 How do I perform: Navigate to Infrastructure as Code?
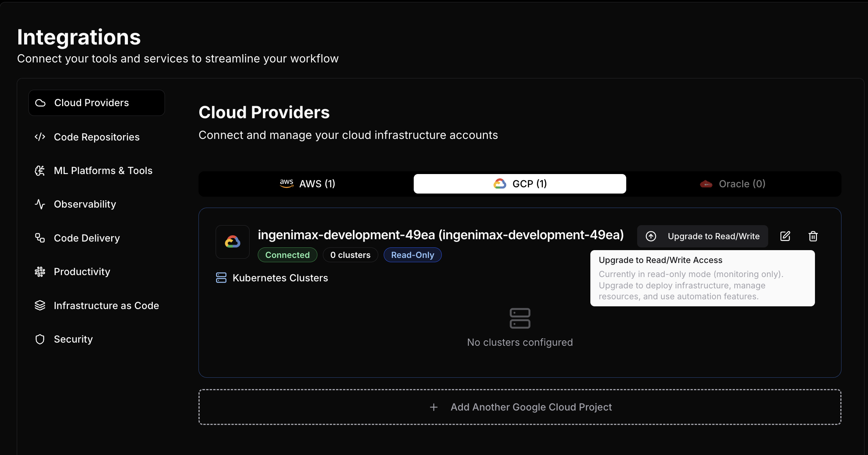click(x=106, y=306)
